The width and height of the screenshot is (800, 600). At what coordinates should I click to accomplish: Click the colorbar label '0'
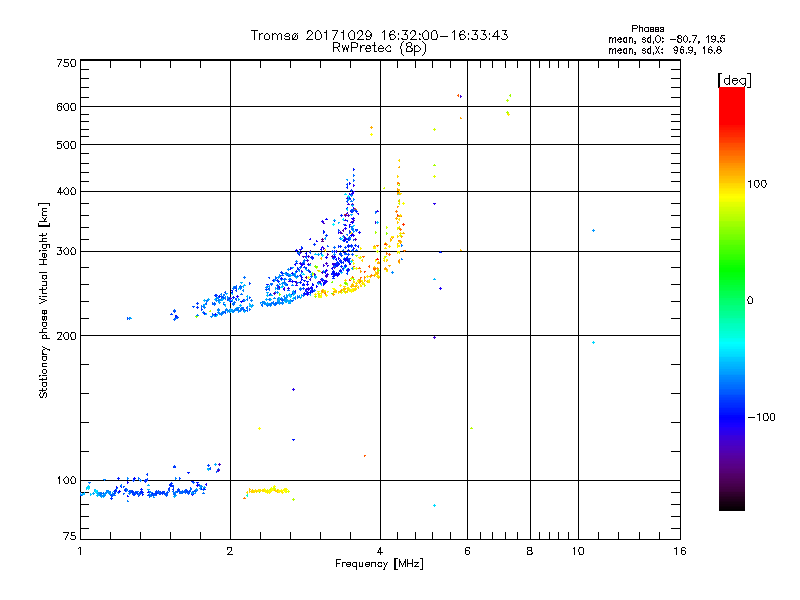[750, 300]
